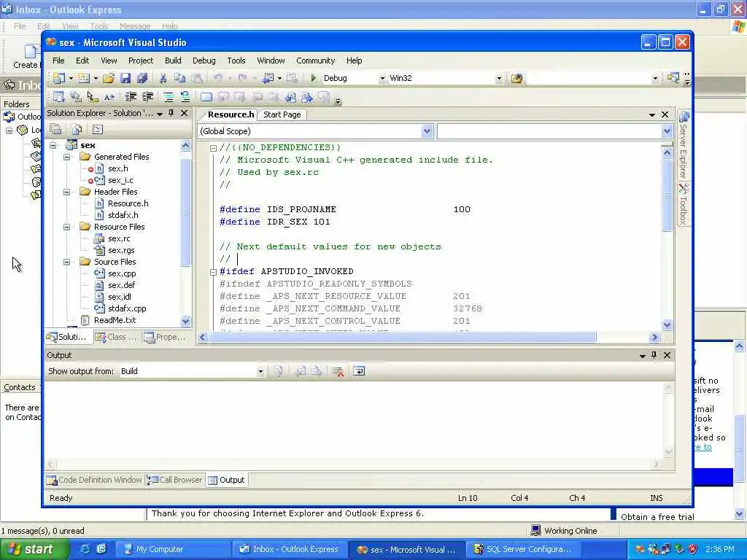Open the Debug menu in menu bar
Image resolution: width=747 pixels, height=560 pixels.
(x=204, y=61)
